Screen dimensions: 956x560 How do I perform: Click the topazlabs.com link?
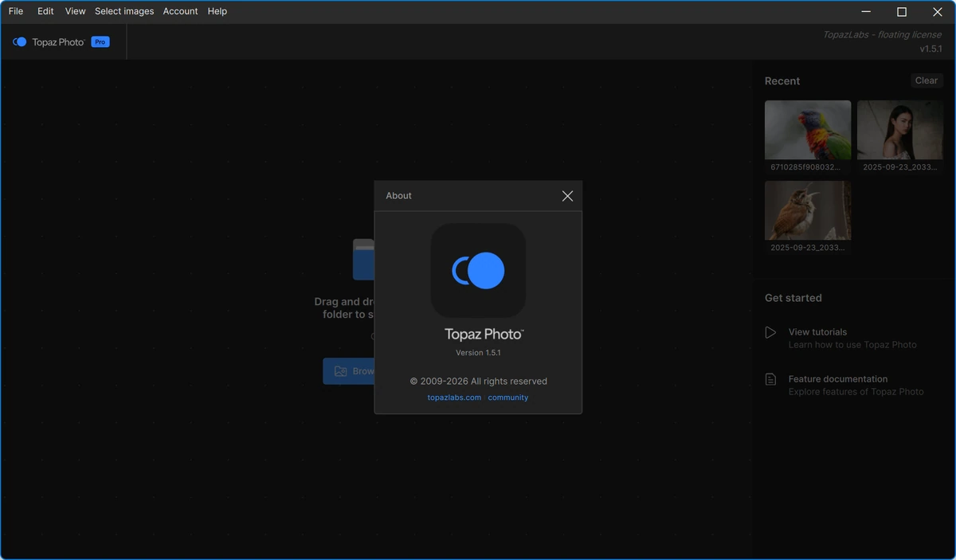pos(454,397)
